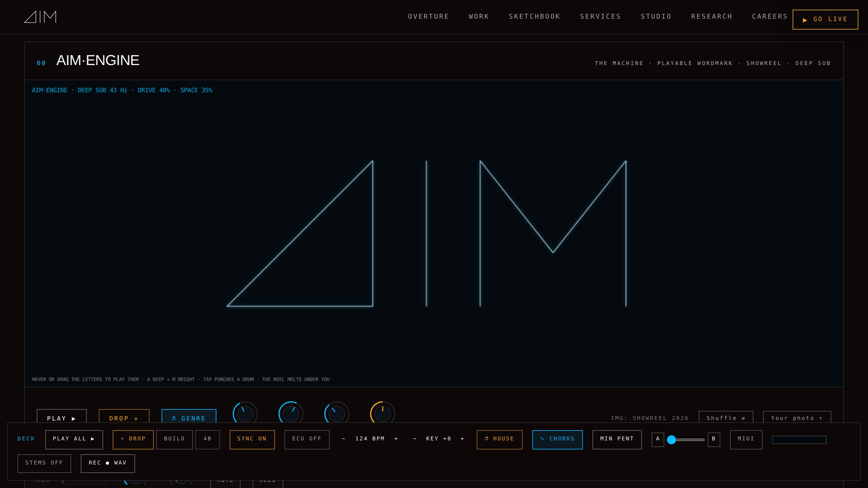Change the MIN PENT scale
Screen dimensions: 868x488
click(617, 439)
